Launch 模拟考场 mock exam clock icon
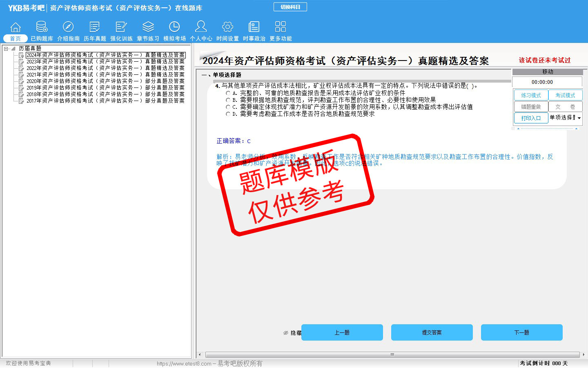The height and width of the screenshot is (368, 588). click(x=174, y=27)
